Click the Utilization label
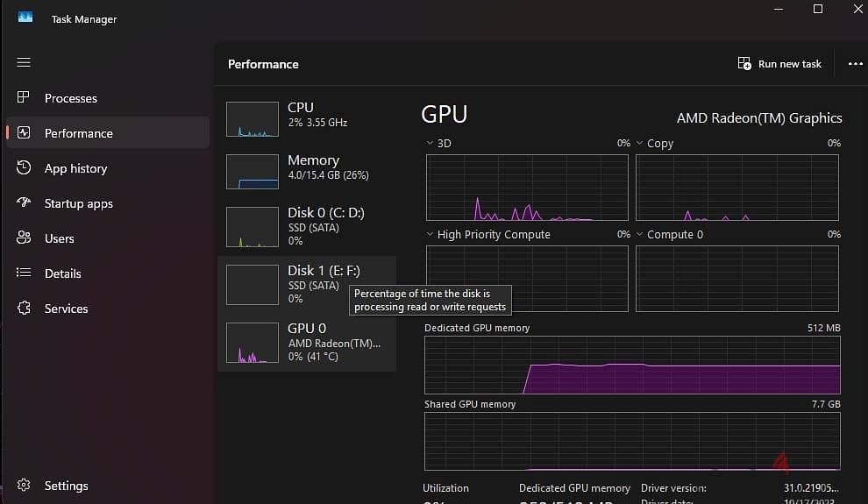The height and width of the screenshot is (504, 868). click(445, 488)
